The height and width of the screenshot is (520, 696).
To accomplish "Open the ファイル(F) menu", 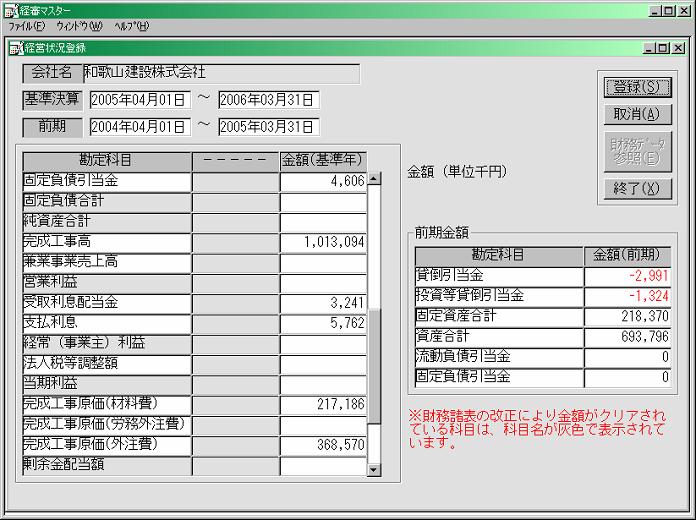I will click(26, 26).
